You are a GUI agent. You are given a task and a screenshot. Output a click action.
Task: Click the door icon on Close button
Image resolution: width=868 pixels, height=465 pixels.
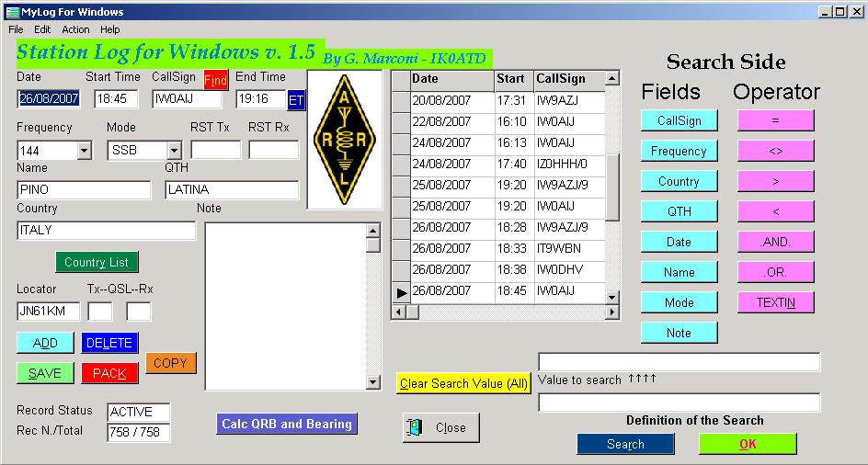(x=414, y=427)
